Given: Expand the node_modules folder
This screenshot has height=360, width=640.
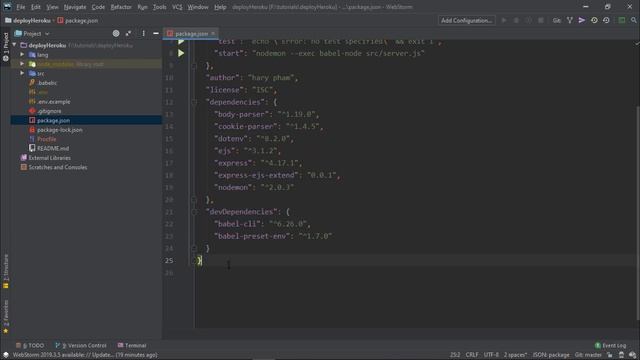Looking at the screenshot, I should 22,64.
